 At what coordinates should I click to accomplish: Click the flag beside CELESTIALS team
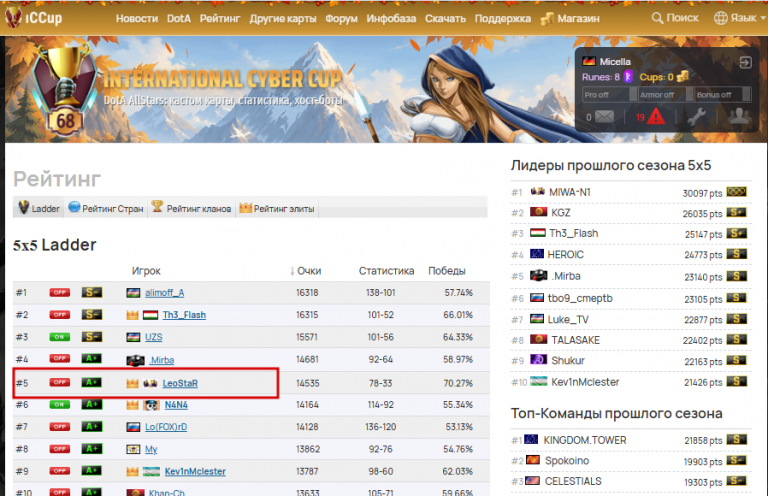(532, 481)
